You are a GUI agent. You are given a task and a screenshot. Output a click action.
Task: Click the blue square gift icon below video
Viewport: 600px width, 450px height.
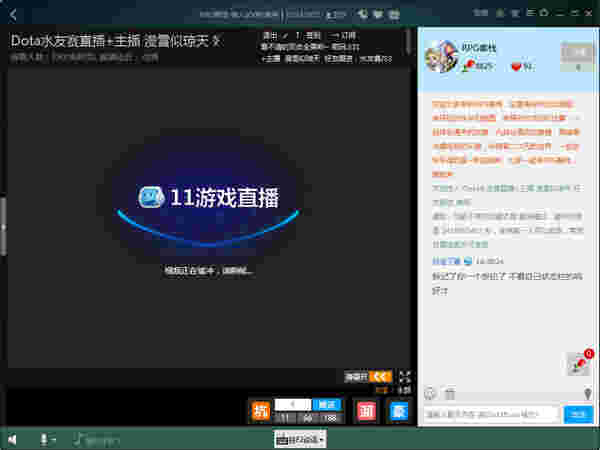pos(399,411)
